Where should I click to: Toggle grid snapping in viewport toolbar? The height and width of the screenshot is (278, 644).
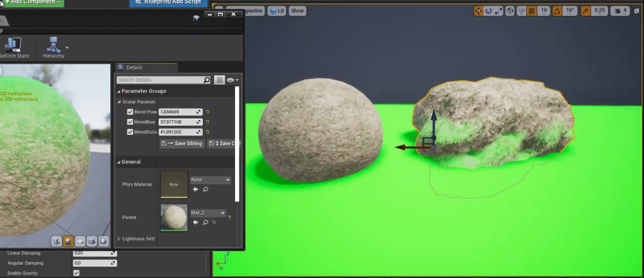click(x=532, y=11)
